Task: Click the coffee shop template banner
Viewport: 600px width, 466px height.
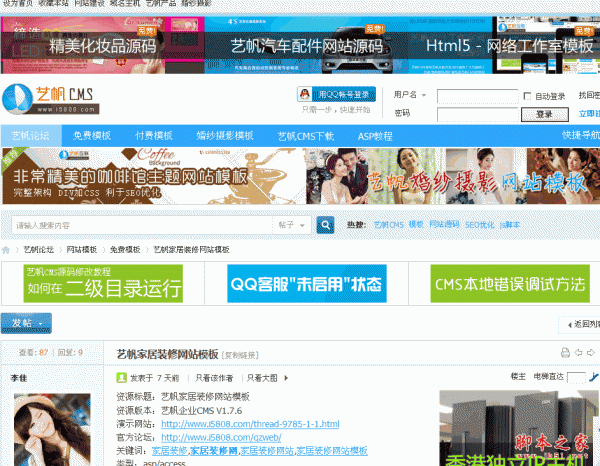Action: (153, 176)
